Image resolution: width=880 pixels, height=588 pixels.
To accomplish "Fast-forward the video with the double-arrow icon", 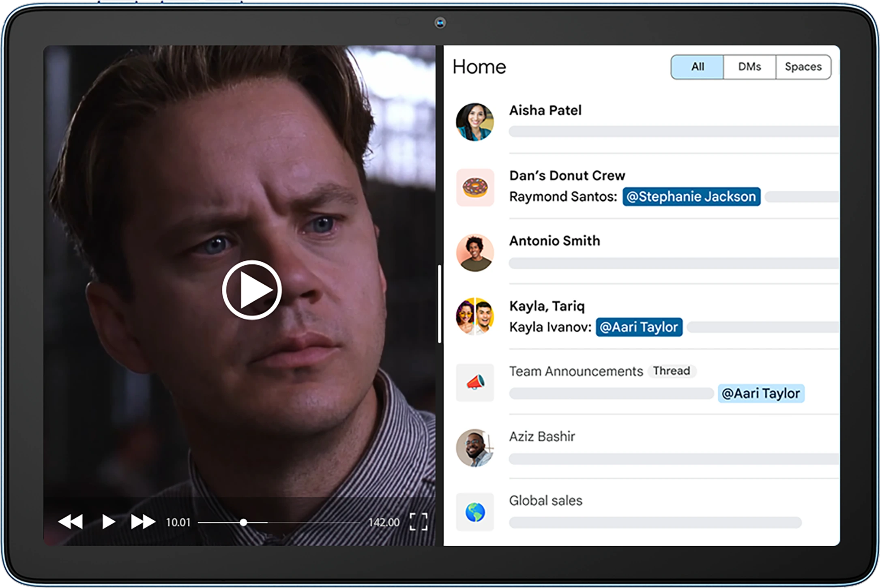I will click(143, 521).
